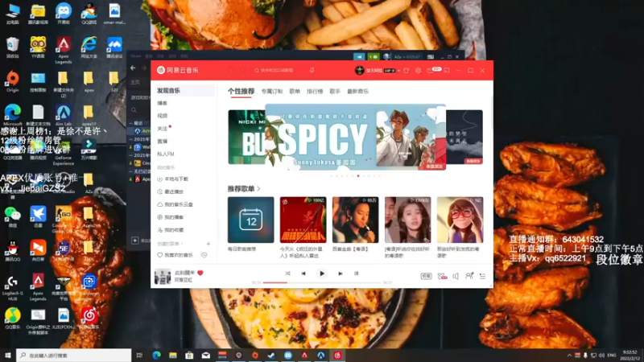
Task: Open the YY语音 desktop icon
Action: (38, 47)
